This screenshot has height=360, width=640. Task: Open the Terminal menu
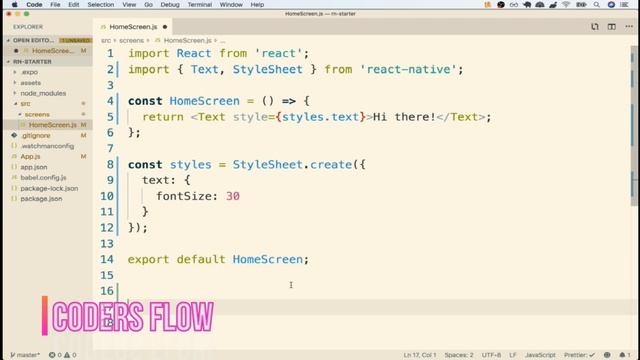(200, 4)
